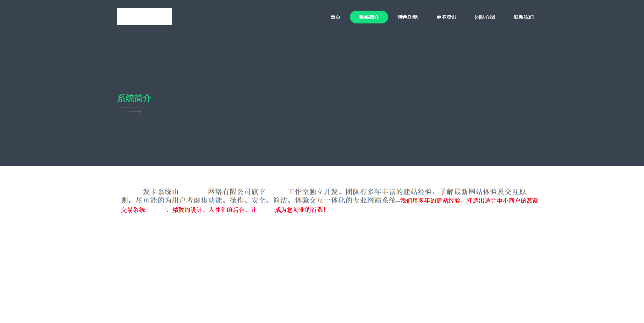Image resolution: width=644 pixels, height=323 pixels.
Task: Click the right-arrow pill button under the heading
Action: pyautogui.click(x=132, y=112)
